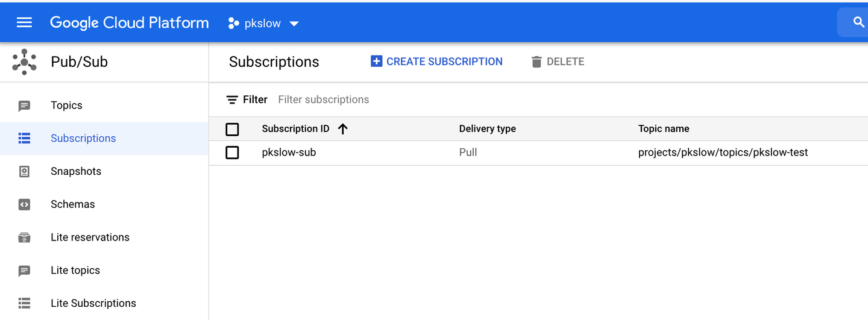Open the hamburger navigation menu

(x=24, y=23)
